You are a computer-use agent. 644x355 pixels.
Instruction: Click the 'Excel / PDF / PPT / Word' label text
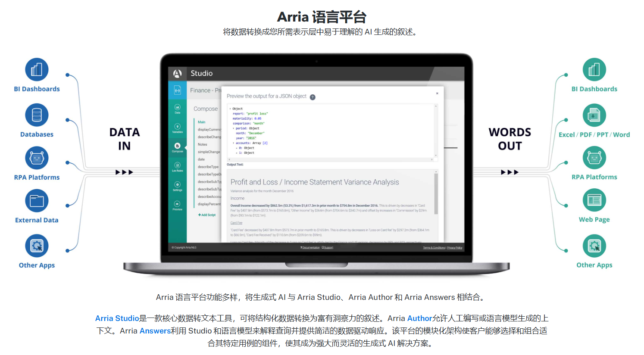pyautogui.click(x=594, y=134)
